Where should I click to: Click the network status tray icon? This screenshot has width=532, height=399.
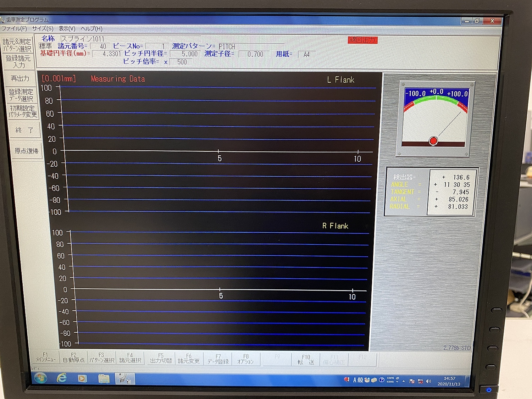(420, 381)
